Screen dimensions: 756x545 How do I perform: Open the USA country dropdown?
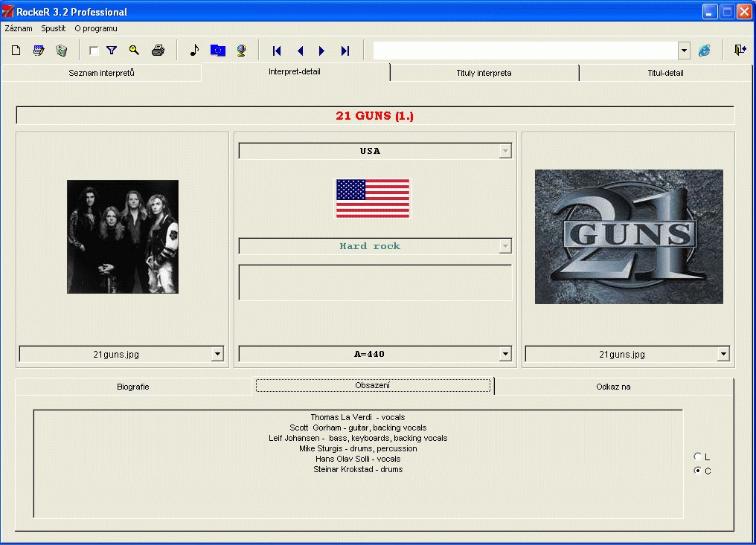(504, 151)
